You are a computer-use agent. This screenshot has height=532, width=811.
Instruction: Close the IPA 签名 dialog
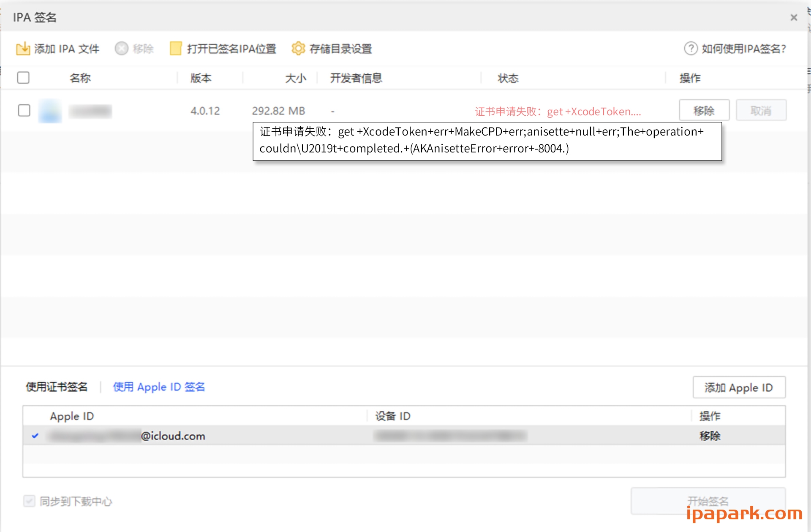(794, 17)
